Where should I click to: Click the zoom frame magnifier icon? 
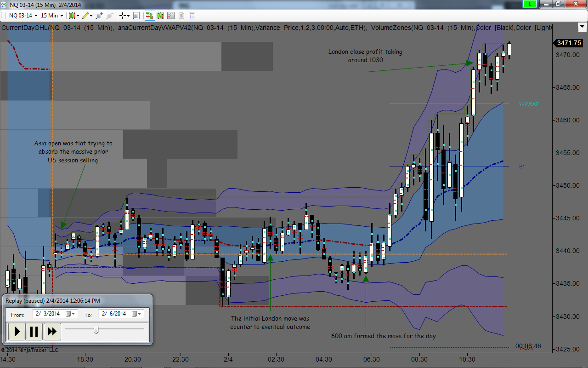[136, 16]
